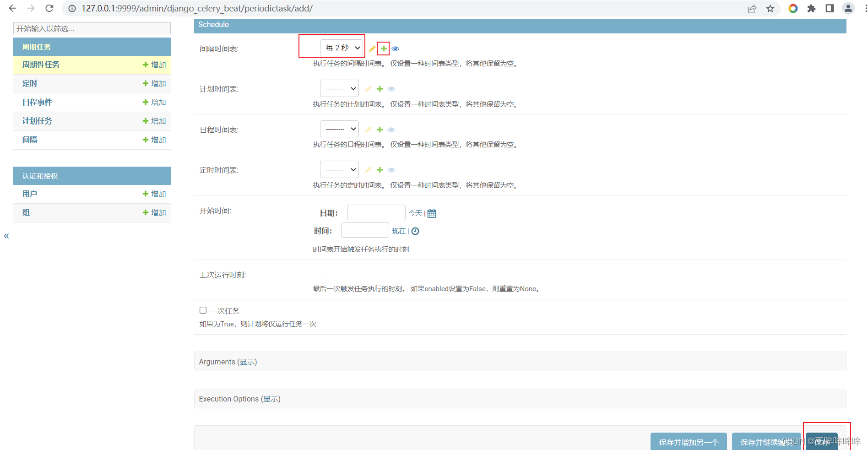Click the 现在 time shortcut link
This screenshot has width=868, height=450.
click(x=399, y=231)
